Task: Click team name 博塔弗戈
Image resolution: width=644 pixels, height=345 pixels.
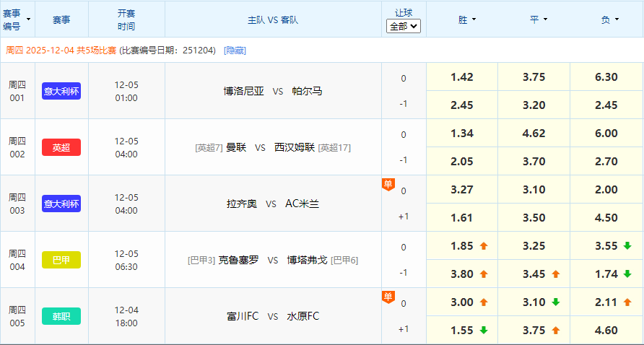Action: tap(308, 260)
